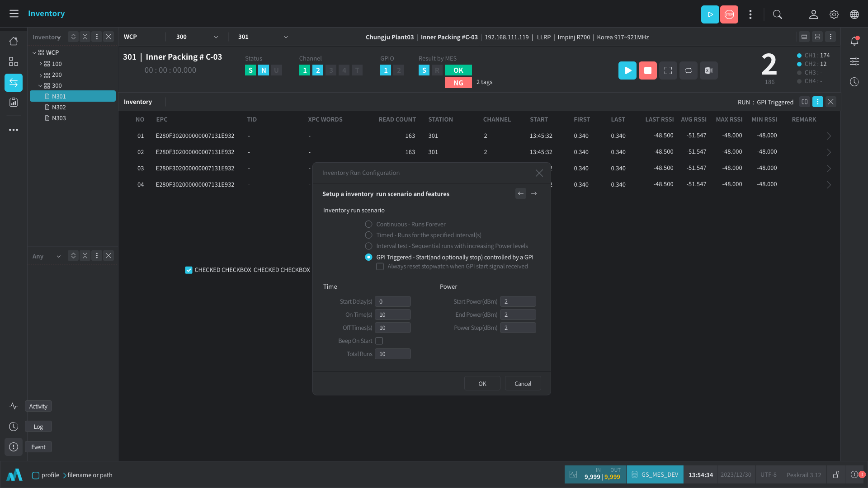The width and height of the screenshot is (868, 488).
Task: Click the fullscreen expand icon
Action: click(668, 70)
